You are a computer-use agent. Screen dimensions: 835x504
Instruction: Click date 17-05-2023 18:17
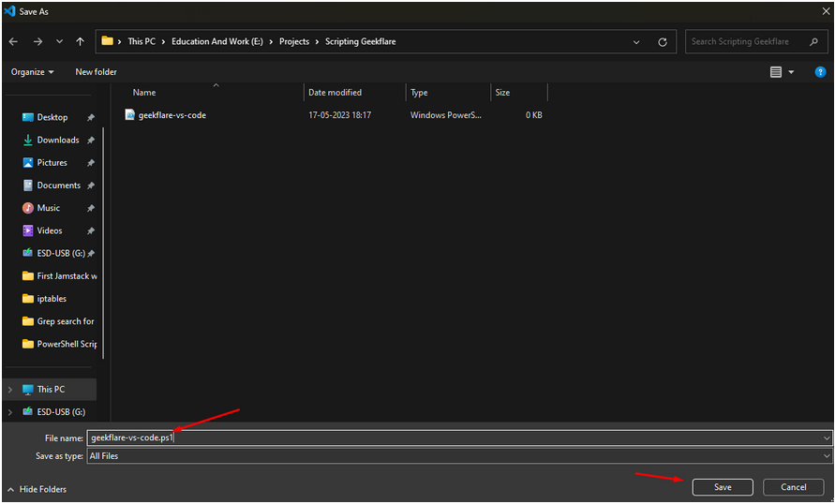pyautogui.click(x=340, y=115)
